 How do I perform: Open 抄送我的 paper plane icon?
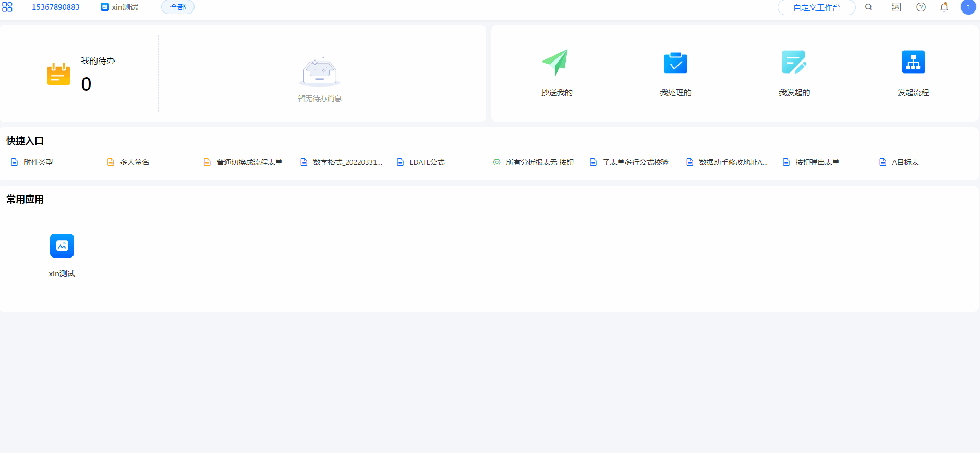click(556, 63)
